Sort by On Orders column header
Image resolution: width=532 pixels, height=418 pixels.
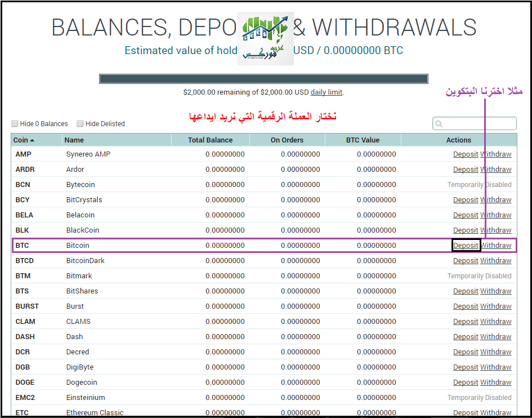point(287,140)
